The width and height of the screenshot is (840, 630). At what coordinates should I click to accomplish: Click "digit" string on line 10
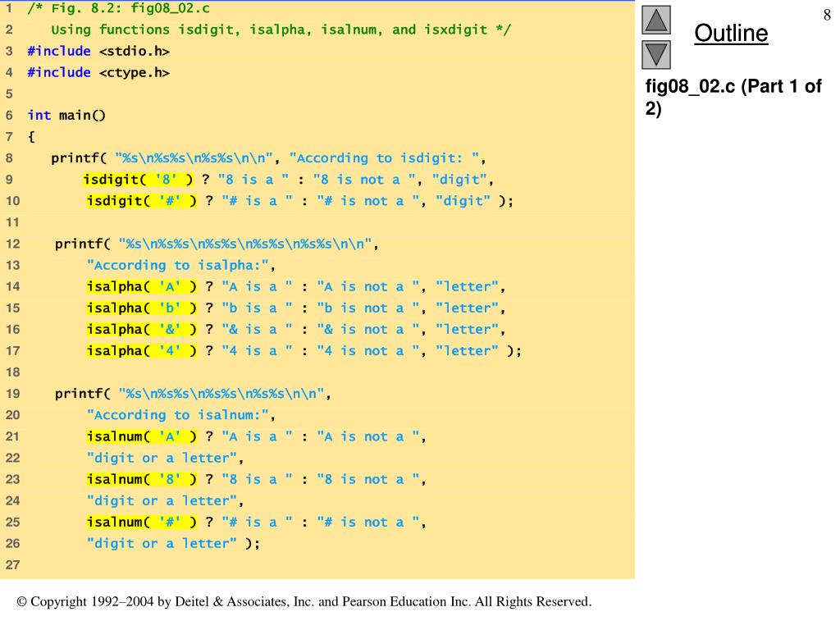463,201
